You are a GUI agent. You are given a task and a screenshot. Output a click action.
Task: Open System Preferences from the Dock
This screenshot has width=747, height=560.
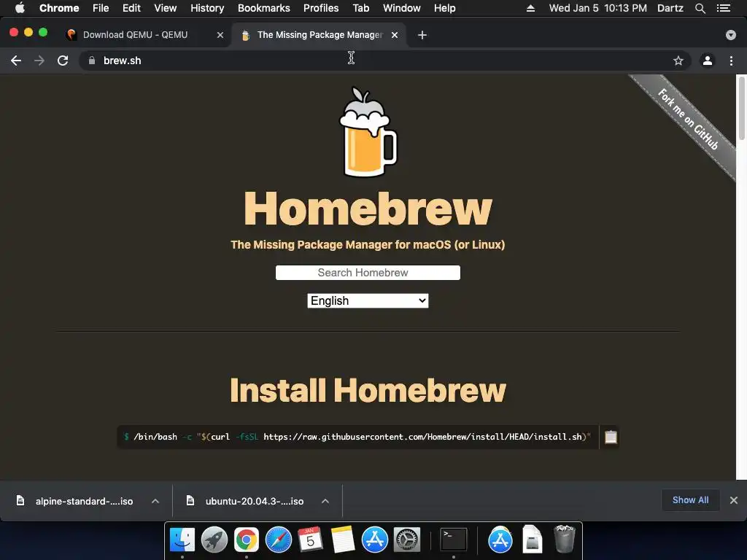pyautogui.click(x=407, y=540)
